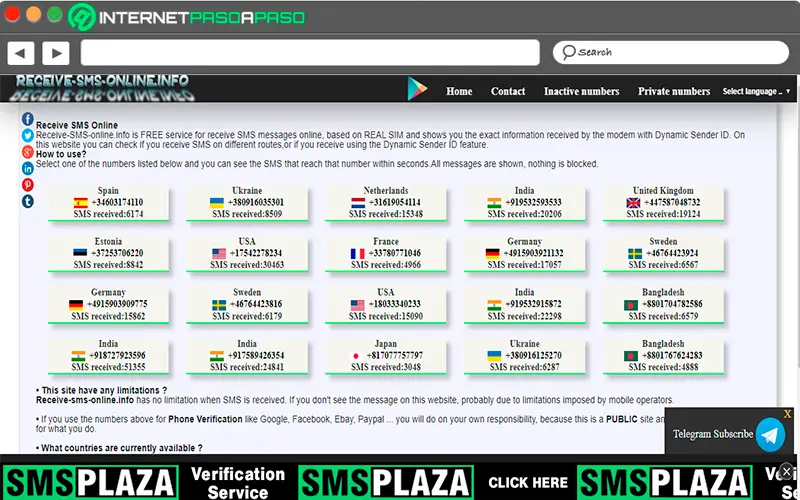Click the United Kingdom flag icon

click(x=633, y=203)
